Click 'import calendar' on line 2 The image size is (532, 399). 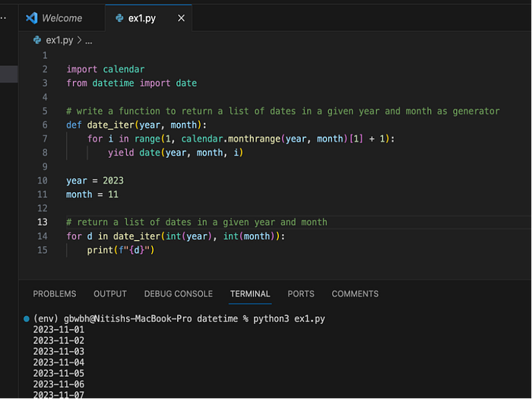point(106,70)
